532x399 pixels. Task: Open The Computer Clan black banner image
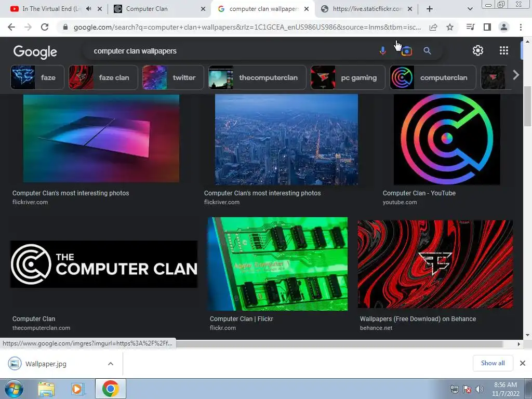[x=104, y=264]
